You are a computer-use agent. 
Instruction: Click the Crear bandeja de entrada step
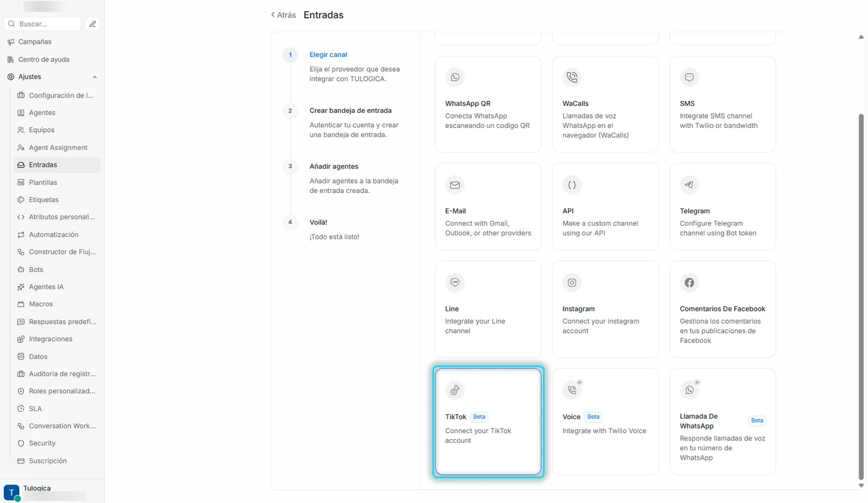(x=350, y=110)
